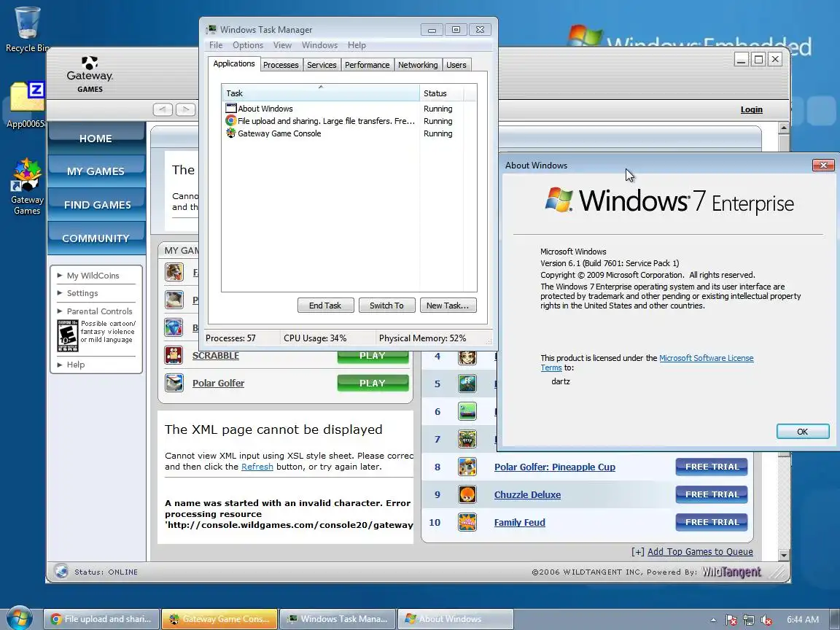Click second game icon in My Games list
The width and height of the screenshot is (840, 630).
(x=174, y=300)
